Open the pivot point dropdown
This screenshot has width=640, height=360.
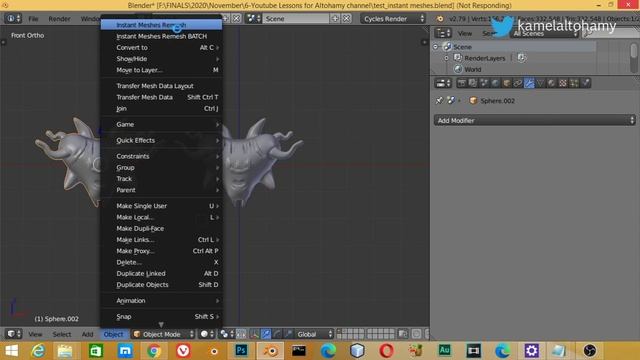[228, 334]
